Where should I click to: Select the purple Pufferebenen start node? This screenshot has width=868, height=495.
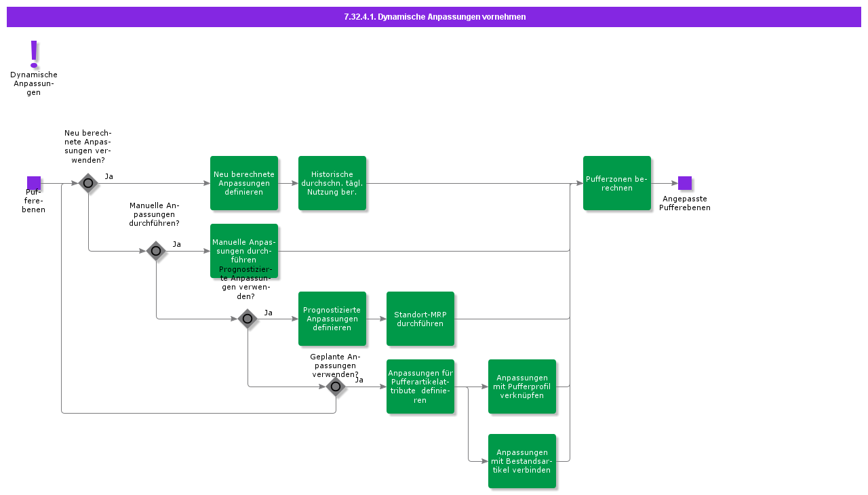pyautogui.click(x=33, y=183)
